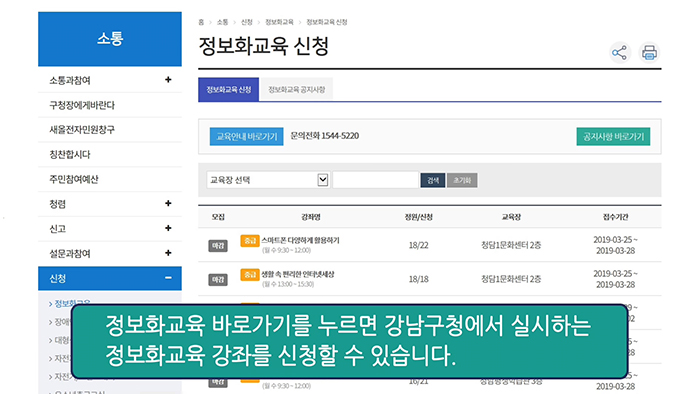Image resolution: width=700 pixels, height=394 pixels.
Task: Open 정보화교육 submenu link in sidebar
Action: (72, 303)
